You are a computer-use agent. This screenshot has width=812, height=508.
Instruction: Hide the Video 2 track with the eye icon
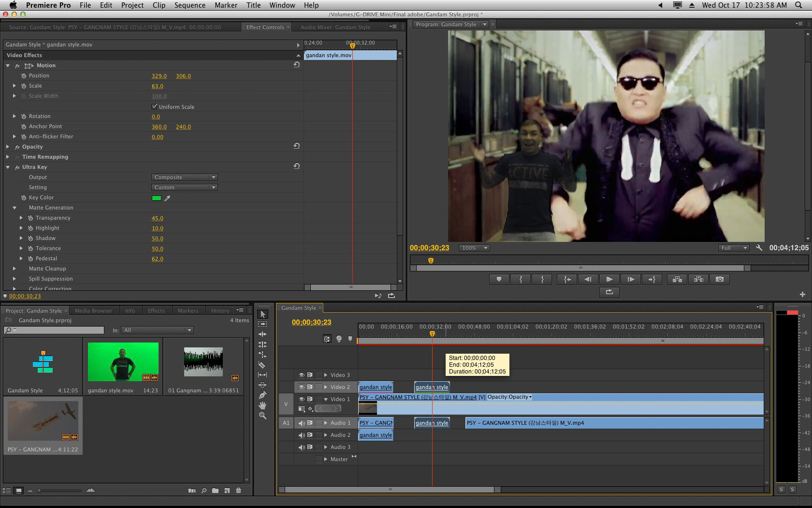(302, 387)
